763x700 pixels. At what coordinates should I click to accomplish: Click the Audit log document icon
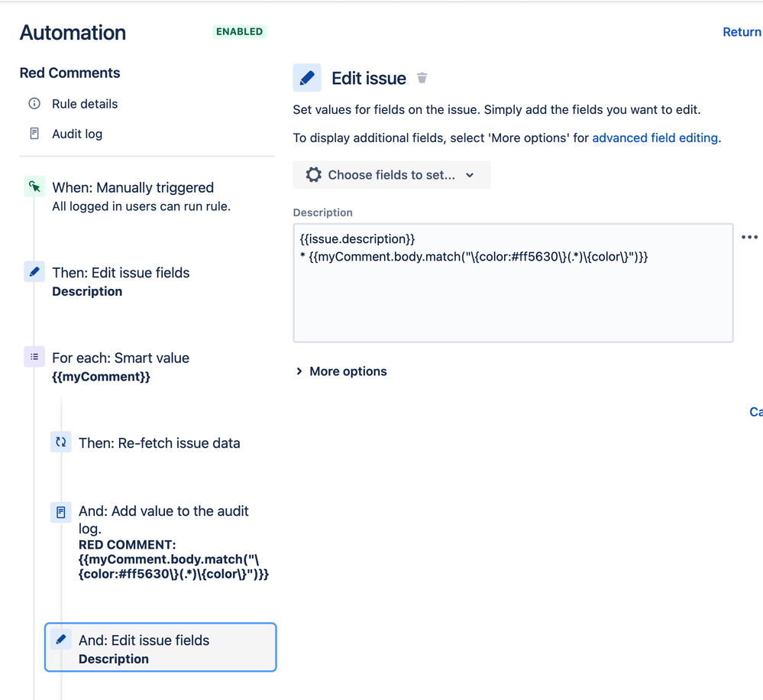(x=34, y=134)
